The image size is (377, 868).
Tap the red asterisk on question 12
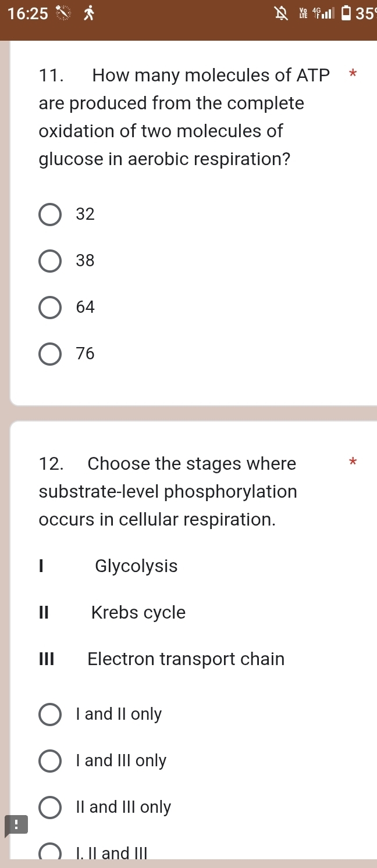353,462
